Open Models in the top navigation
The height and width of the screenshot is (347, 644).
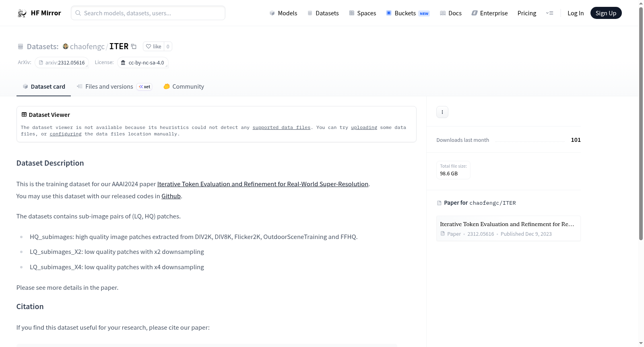(283, 13)
